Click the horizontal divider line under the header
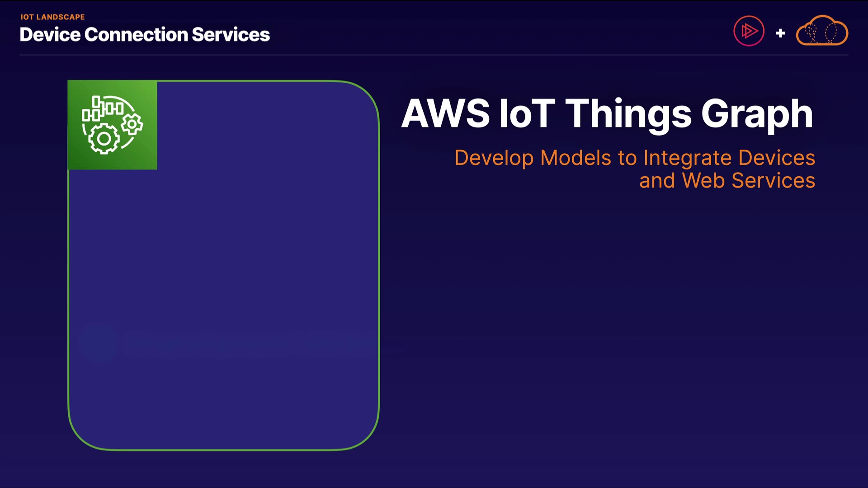The width and height of the screenshot is (868, 488). point(434,55)
